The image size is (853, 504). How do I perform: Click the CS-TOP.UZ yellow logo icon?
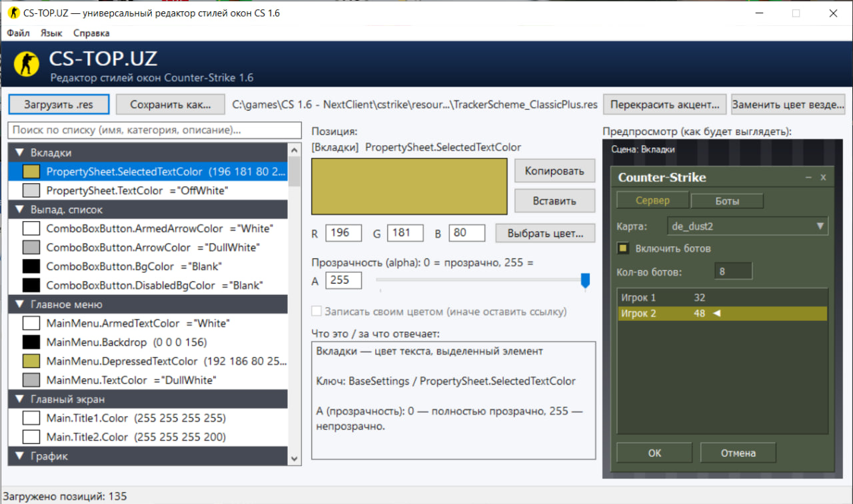[x=27, y=63]
